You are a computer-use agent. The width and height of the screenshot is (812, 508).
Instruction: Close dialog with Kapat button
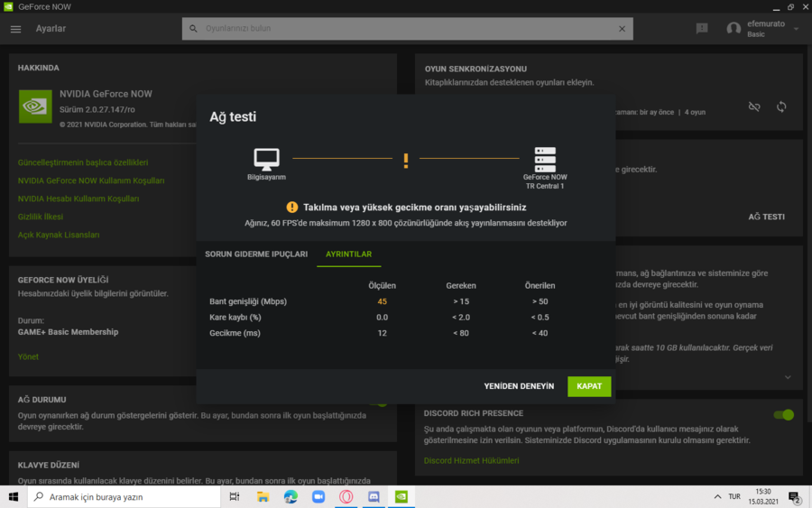point(589,386)
